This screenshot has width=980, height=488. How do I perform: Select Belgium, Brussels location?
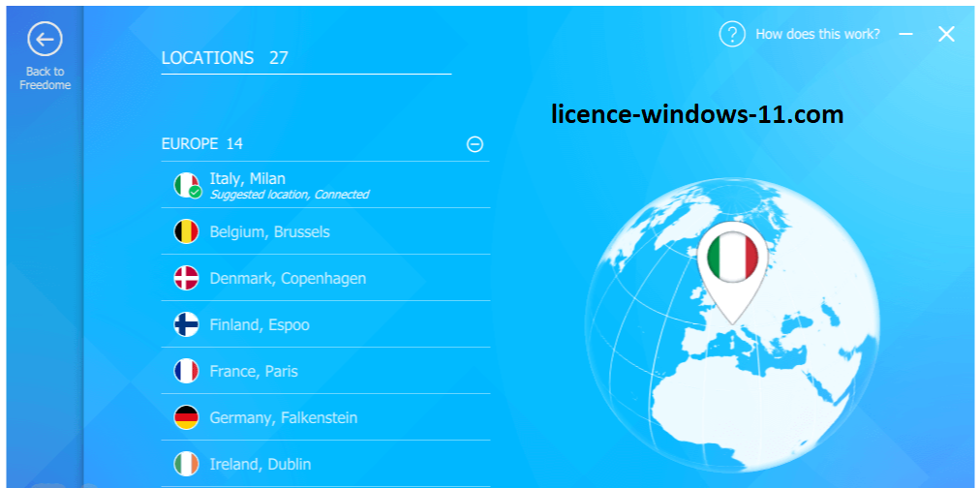click(x=269, y=232)
